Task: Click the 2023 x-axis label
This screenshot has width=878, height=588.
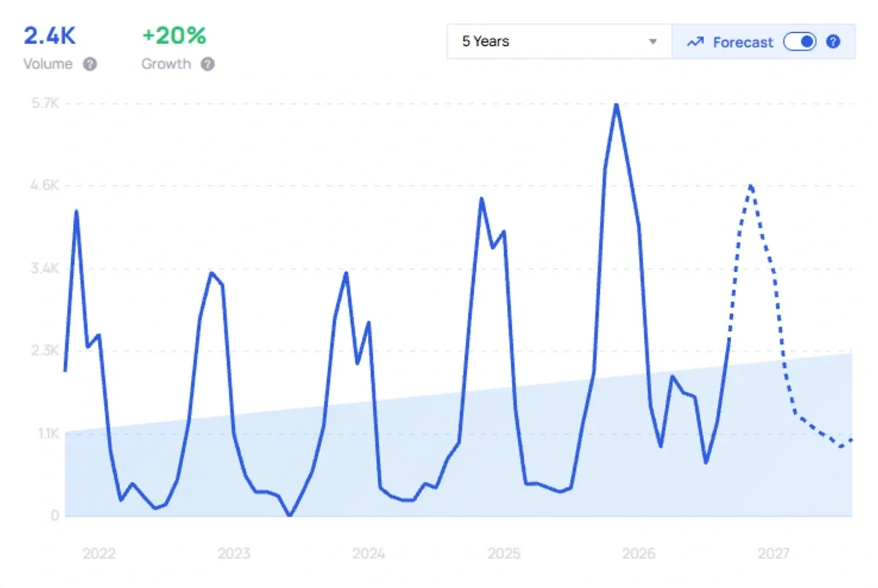Action: [x=233, y=554]
